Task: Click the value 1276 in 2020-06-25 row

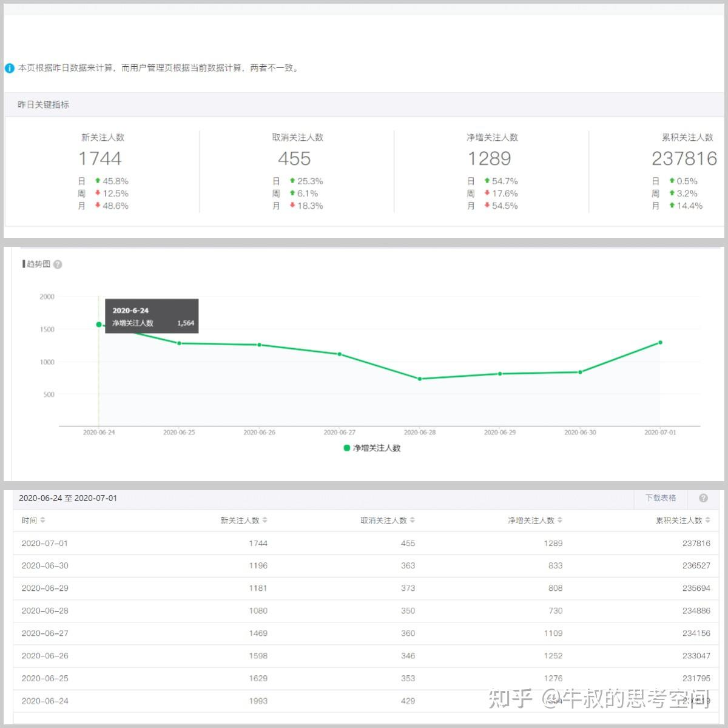Action: [553, 678]
